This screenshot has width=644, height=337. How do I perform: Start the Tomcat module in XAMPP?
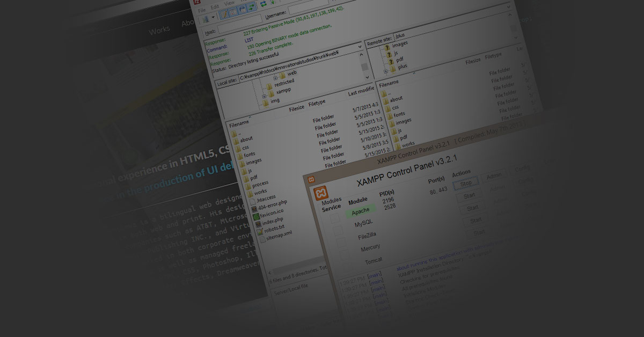[x=479, y=233]
